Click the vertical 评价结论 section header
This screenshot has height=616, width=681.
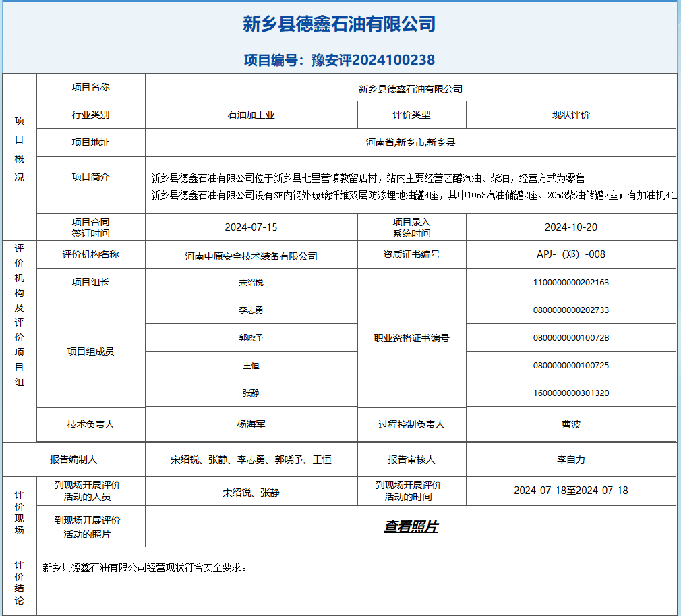click(x=19, y=582)
